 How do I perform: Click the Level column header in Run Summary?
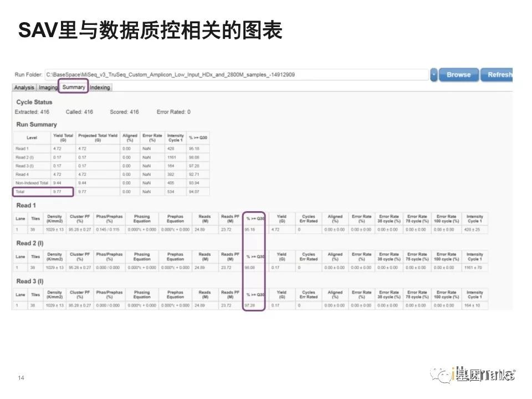[x=32, y=138]
